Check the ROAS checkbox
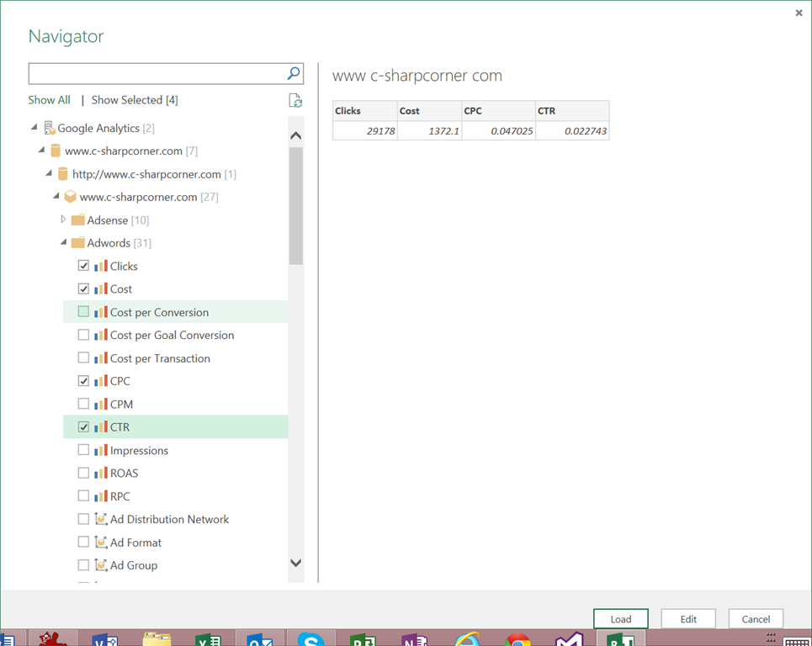Screen dimensions: 812x646 pyautogui.click(x=83, y=473)
